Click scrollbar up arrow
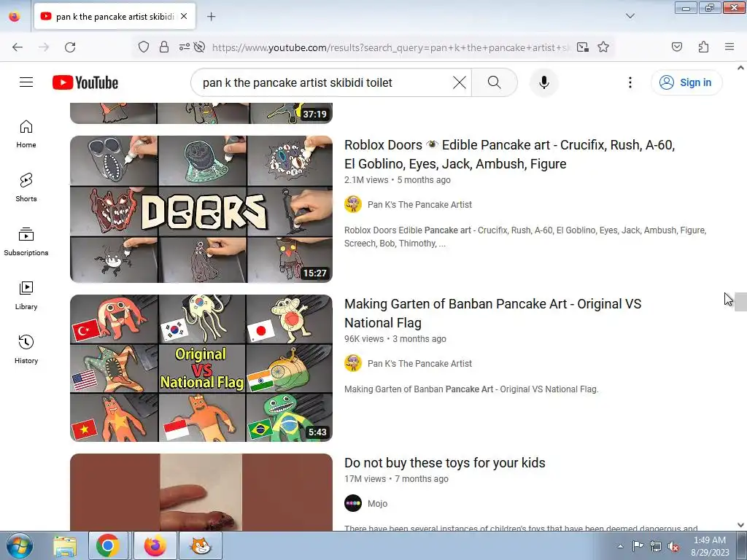The height and width of the screenshot is (560, 747). pyautogui.click(x=740, y=68)
